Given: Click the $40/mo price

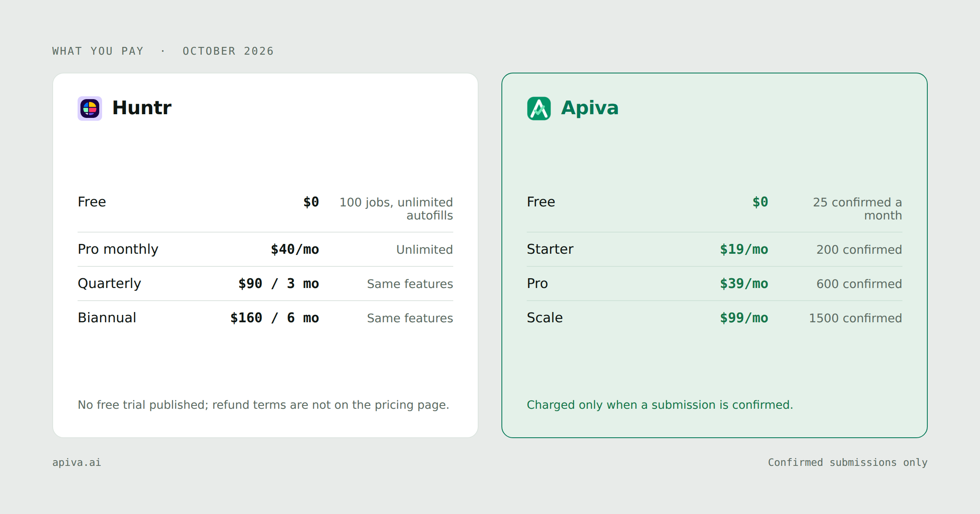Looking at the screenshot, I should coord(295,249).
